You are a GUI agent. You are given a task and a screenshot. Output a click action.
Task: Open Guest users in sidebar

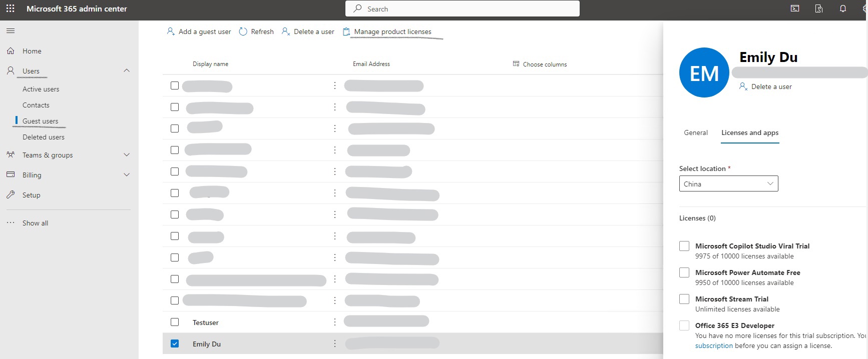click(41, 121)
